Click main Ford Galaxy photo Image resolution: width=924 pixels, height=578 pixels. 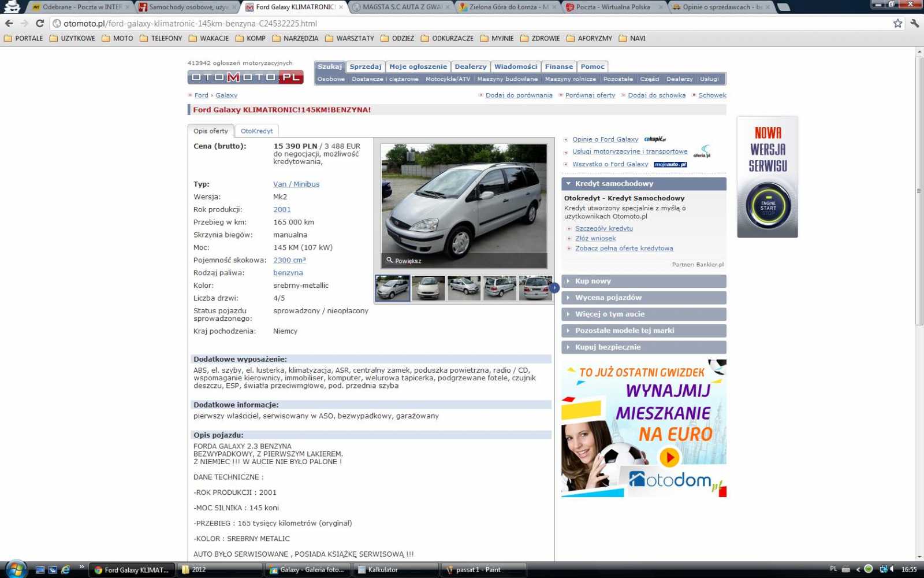(464, 206)
